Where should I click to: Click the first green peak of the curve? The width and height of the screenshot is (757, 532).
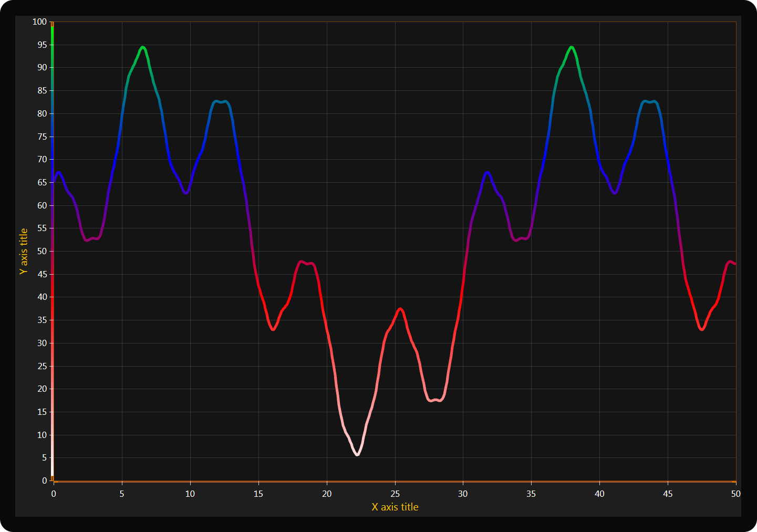coord(143,47)
